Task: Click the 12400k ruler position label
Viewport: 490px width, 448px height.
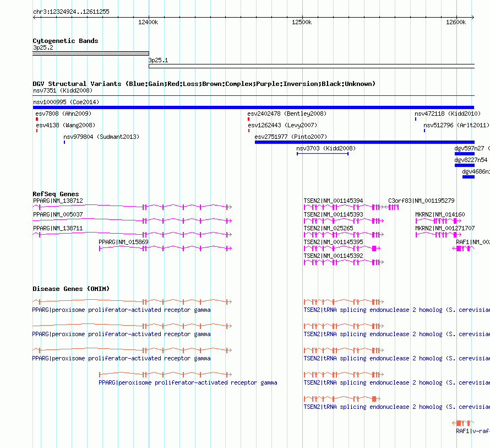Action: [x=148, y=22]
